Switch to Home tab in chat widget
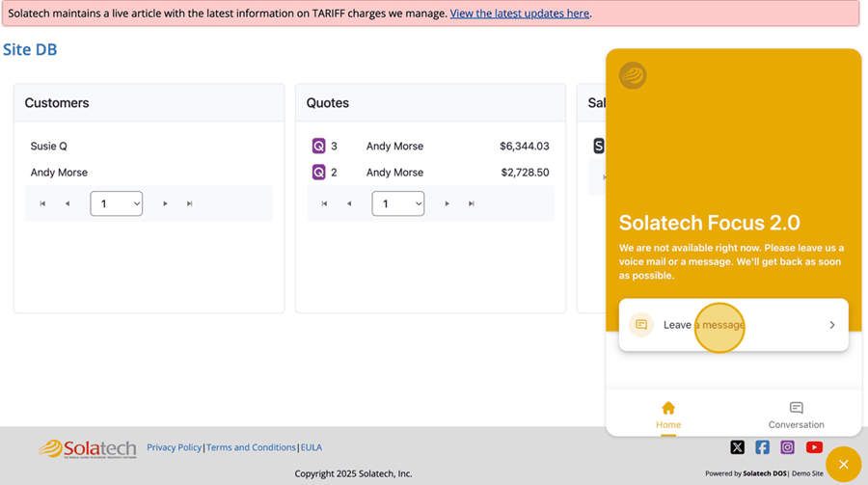The image size is (868, 485). tap(668, 416)
